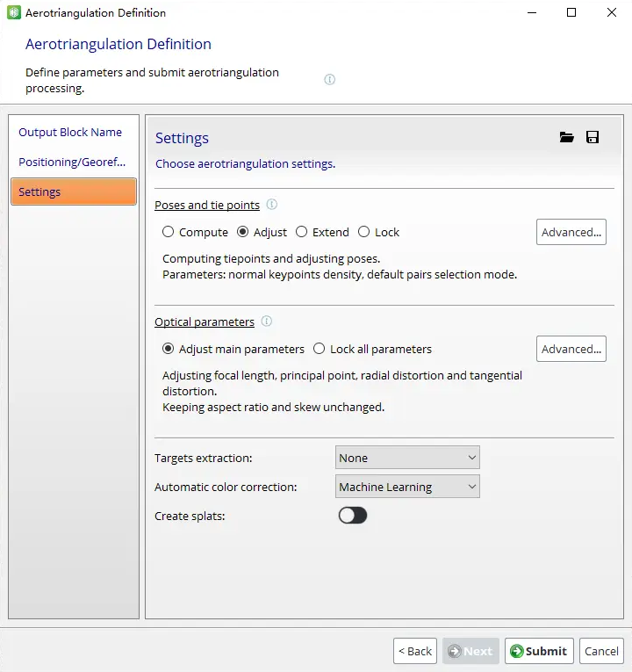Click the application icon in the title bar
Viewport: 632px width, 672px height.
(14, 12)
